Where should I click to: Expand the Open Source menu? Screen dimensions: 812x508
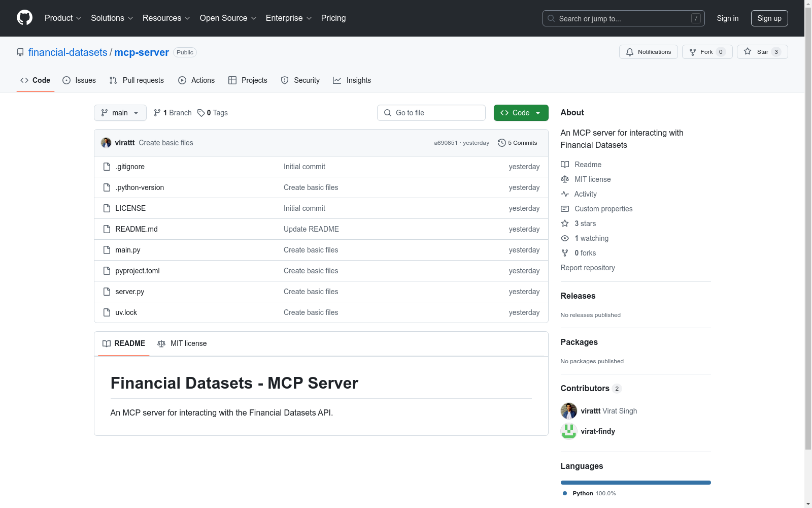tap(228, 18)
